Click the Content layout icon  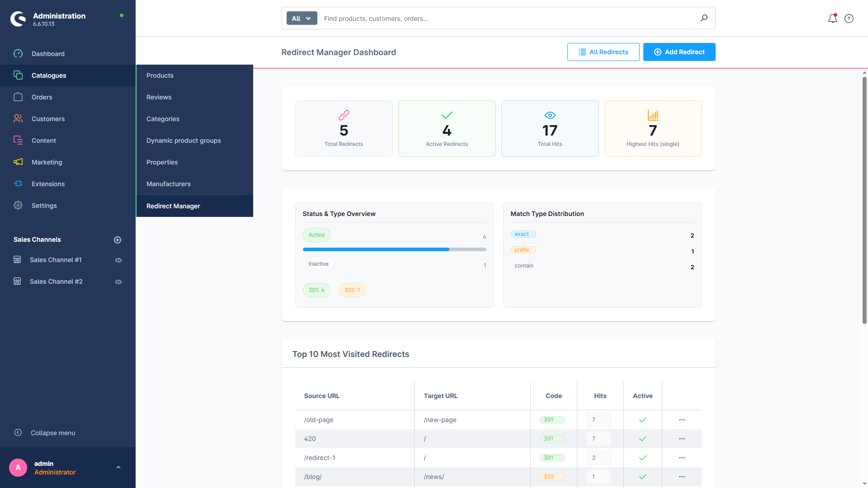click(x=18, y=141)
